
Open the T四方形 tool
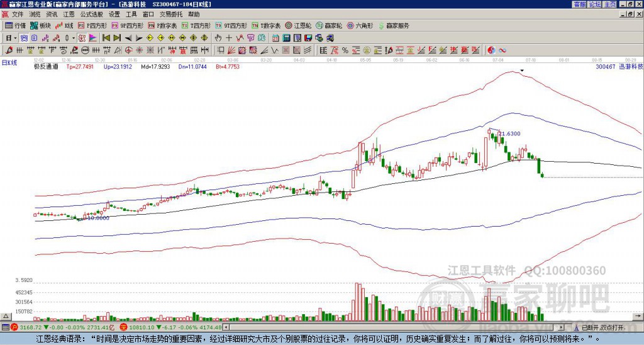point(196,25)
